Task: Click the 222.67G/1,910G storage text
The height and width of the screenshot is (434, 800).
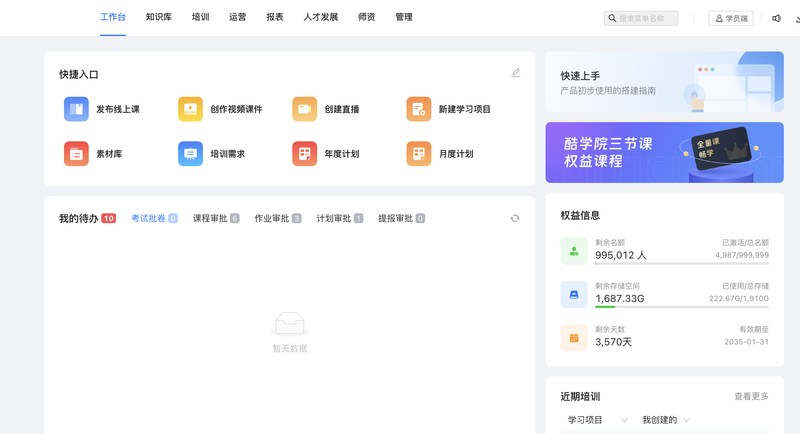Action: [739, 298]
